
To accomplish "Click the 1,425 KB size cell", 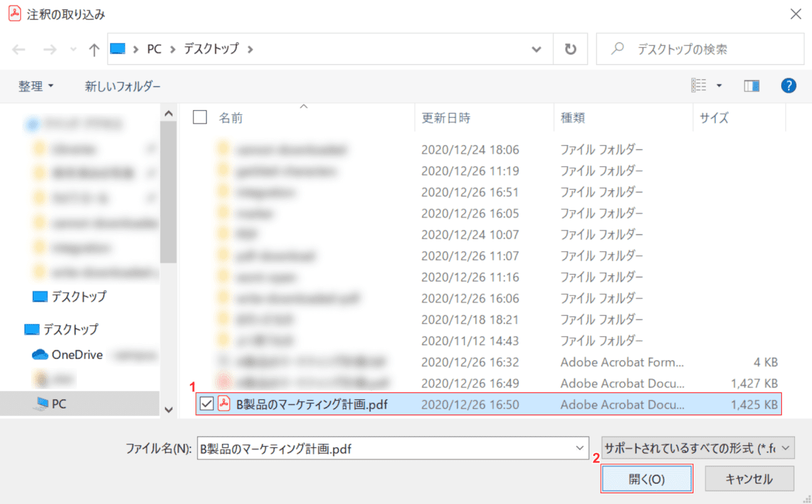I will point(755,404).
